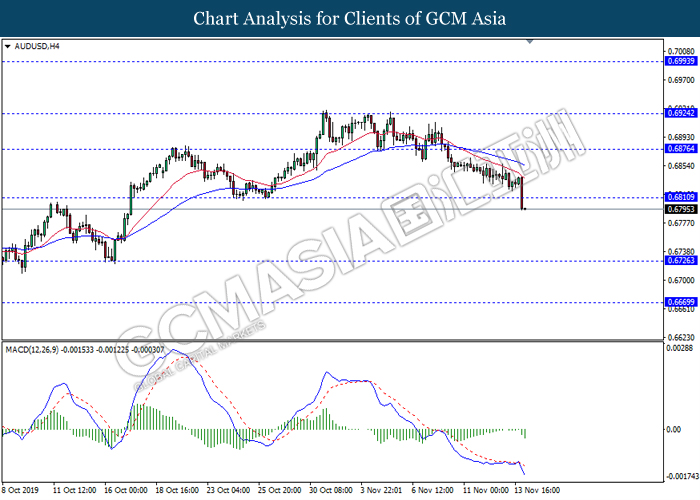Click the 0.69700 price axis value

click(681, 80)
